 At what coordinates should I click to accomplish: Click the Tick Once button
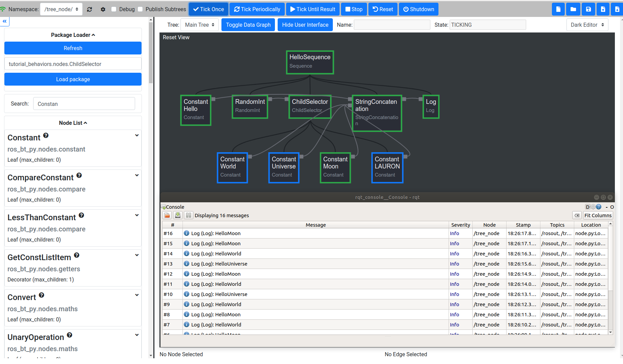tap(209, 9)
